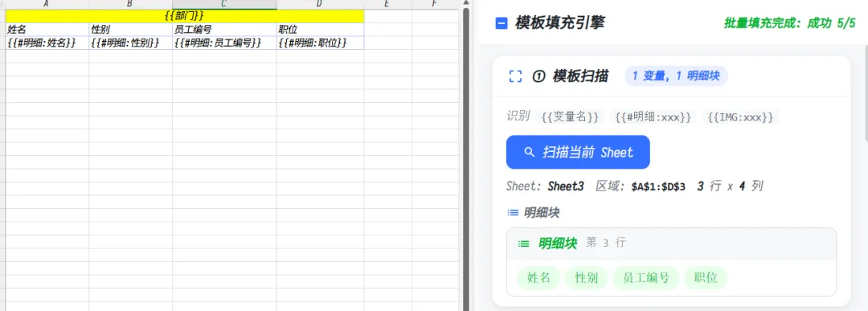Select column C header
The width and height of the screenshot is (868, 311).
coord(224,5)
